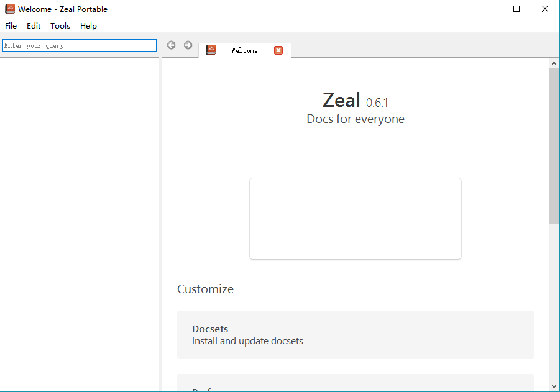This screenshot has height=392, width=560.
Task: Maximize the Zeal Portable window
Action: pyautogui.click(x=516, y=9)
